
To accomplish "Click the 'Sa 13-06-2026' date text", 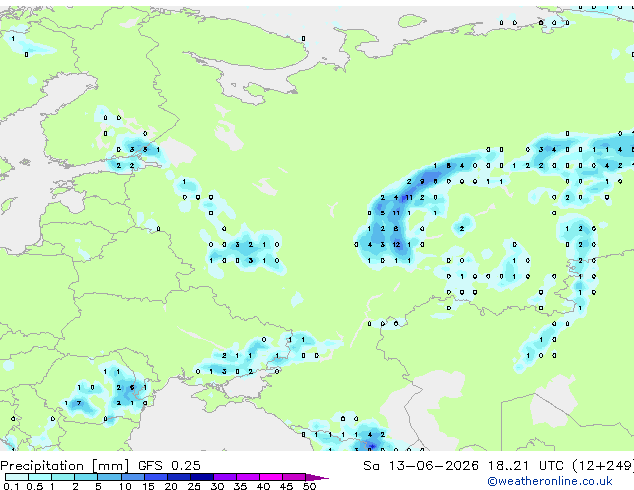I will click(x=421, y=466).
